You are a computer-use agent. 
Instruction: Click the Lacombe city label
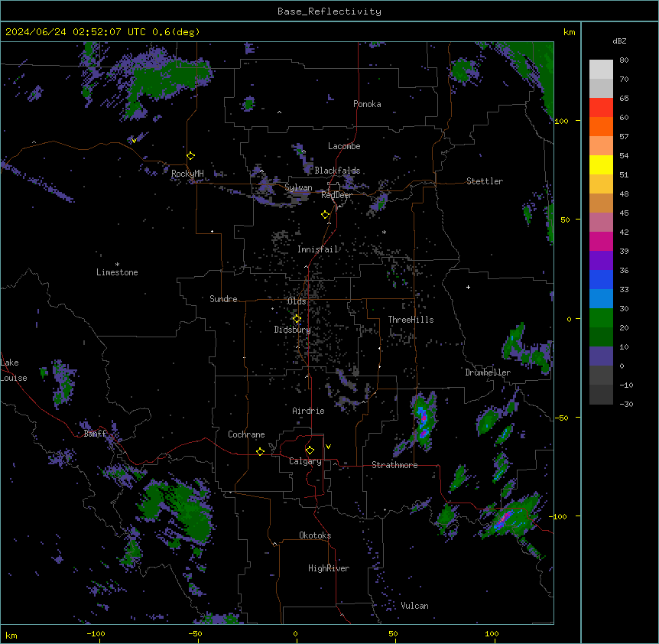point(344,146)
